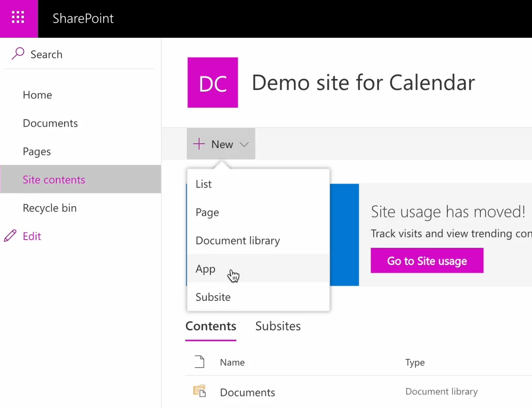The image size is (532, 408).
Task: Click the search magnifier icon
Action: pos(18,54)
